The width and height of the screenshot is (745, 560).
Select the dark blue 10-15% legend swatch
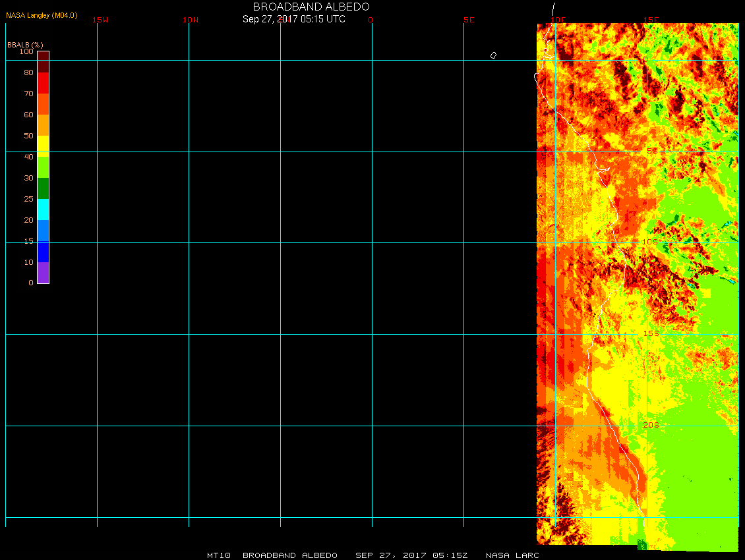click(43, 252)
